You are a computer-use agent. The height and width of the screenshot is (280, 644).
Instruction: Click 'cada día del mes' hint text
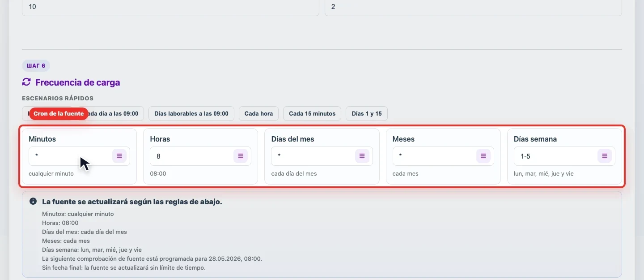294,173
